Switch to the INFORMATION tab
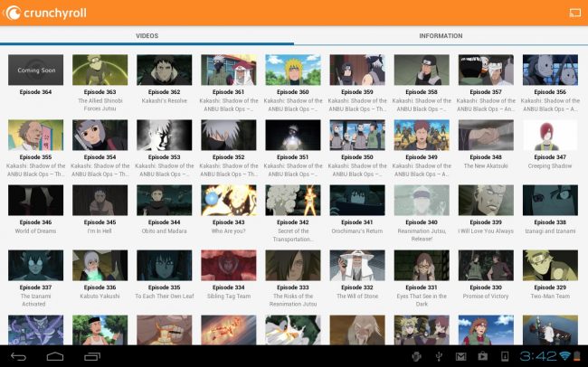Image resolution: width=588 pixels, height=367 pixels. [441, 36]
